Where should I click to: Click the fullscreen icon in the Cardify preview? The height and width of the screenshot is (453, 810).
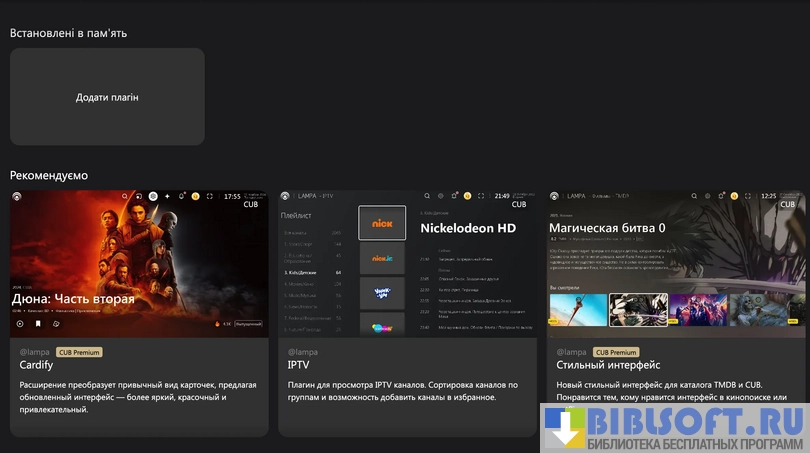coord(210,196)
